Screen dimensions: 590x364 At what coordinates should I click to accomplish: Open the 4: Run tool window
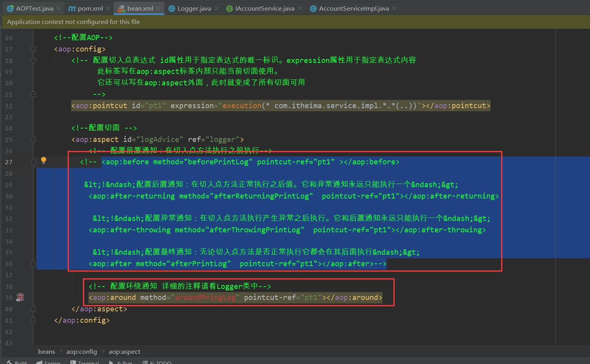[120, 362]
